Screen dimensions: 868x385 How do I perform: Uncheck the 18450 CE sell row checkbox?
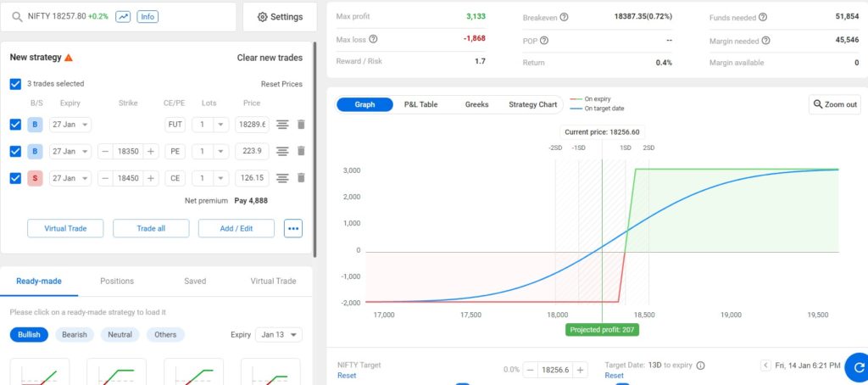click(15, 178)
